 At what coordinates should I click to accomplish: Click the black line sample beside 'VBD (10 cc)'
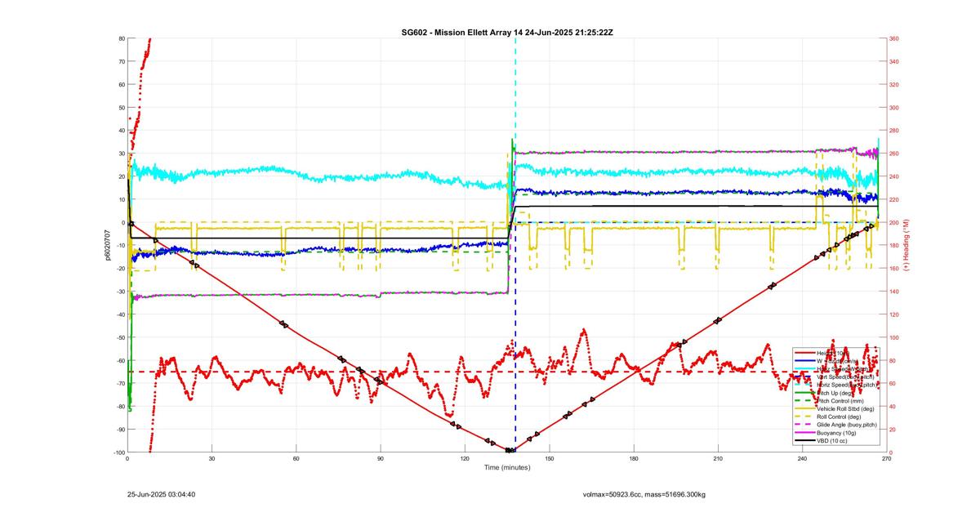pos(804,440)
